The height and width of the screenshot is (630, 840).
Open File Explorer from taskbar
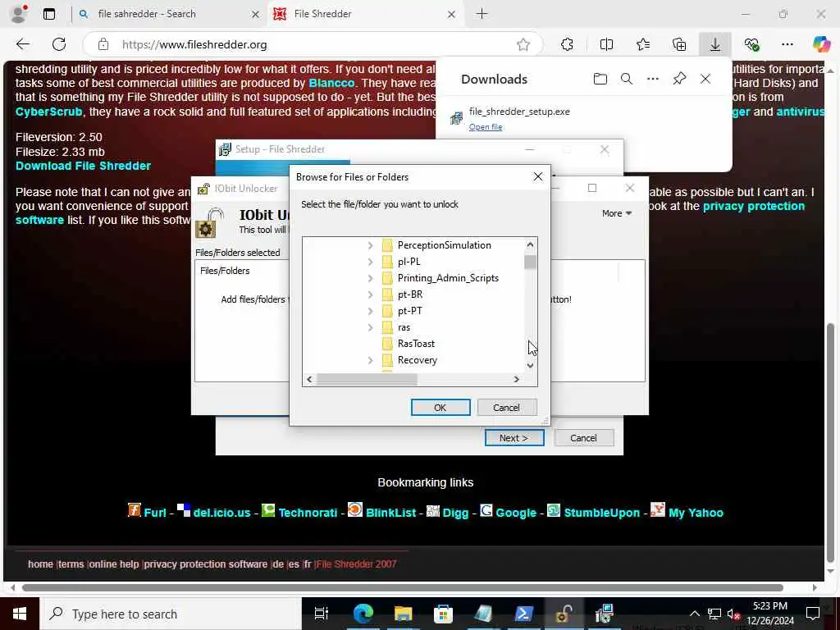(x=403, y=614)
